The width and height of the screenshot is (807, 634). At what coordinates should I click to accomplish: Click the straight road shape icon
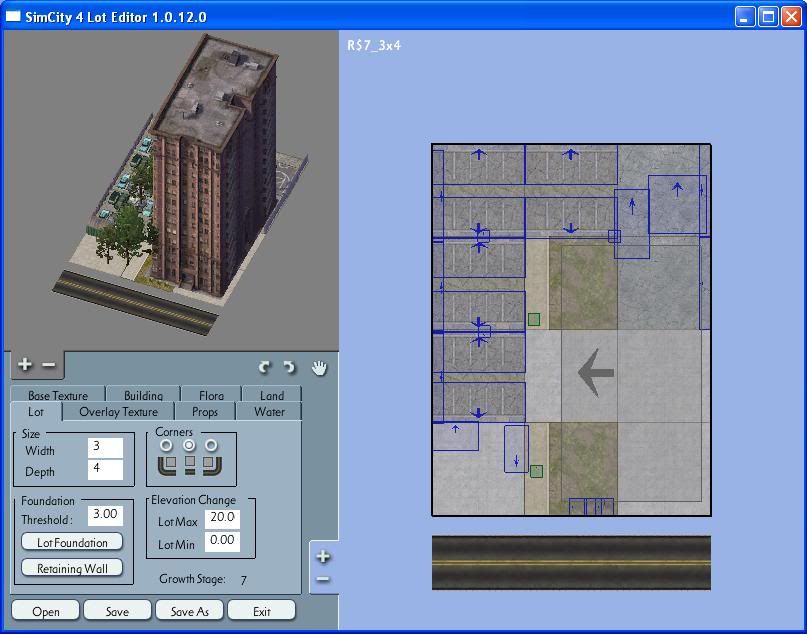190,465
